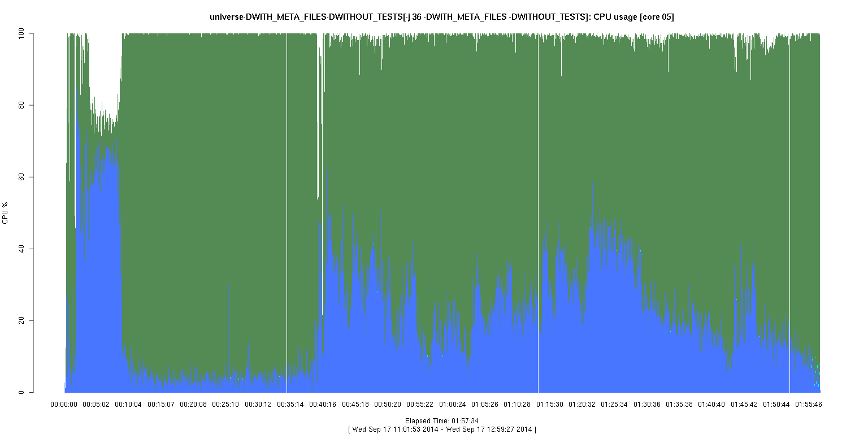Click the x-axis label 01:10:28
Image resolution: width=868 pixels, height=434 pixels.
point(517,405)
